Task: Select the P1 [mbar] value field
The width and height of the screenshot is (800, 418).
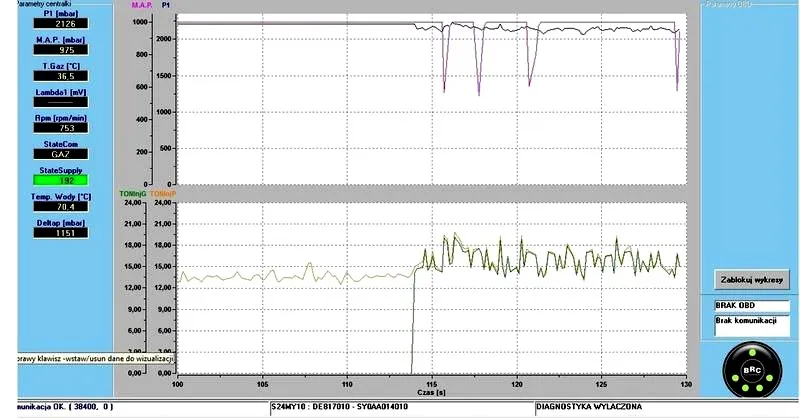Action: click(61, 23)
